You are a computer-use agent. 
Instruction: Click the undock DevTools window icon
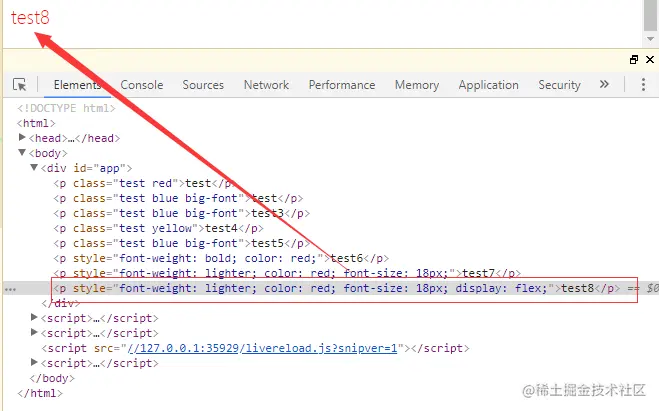point(633,59)
